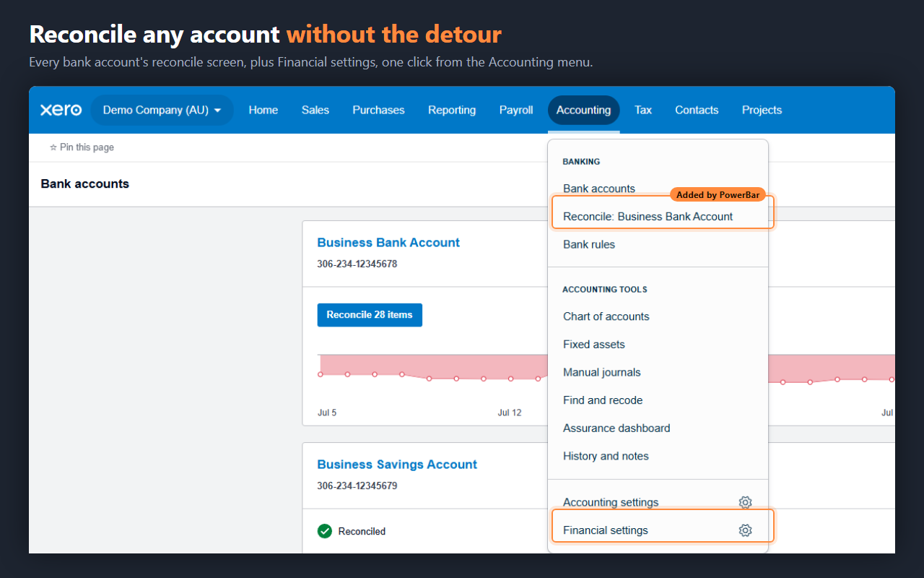This screenshot has height=578, width=924.
Task: Open Chart of accounts
Action: coord(606,316)
